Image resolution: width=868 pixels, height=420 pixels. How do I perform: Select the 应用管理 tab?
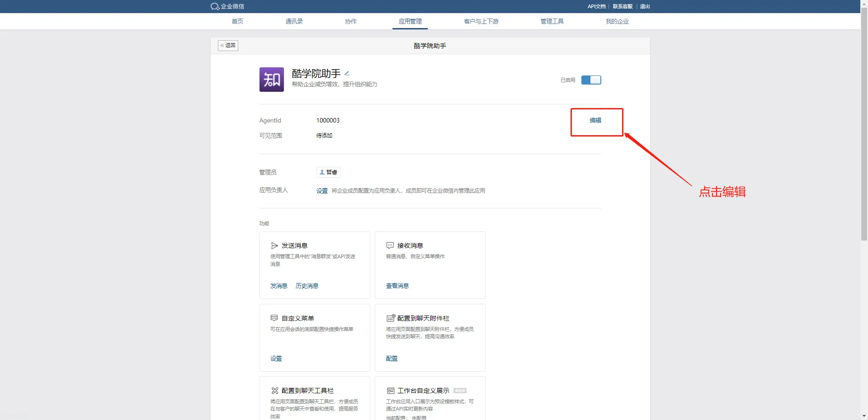tap(410, 21)
